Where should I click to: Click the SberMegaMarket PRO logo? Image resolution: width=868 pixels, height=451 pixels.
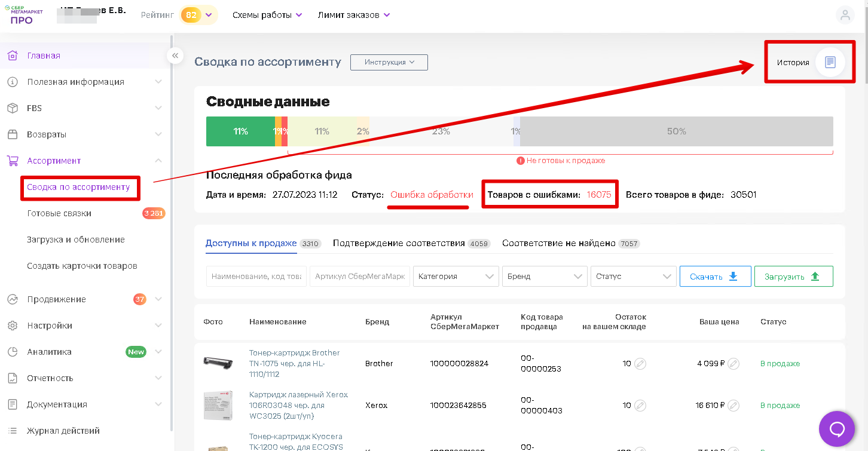(x=24, y=15)
